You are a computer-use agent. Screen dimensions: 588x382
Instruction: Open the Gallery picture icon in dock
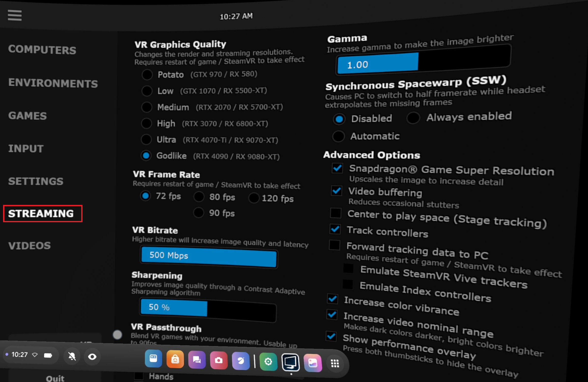click(313, 363)
